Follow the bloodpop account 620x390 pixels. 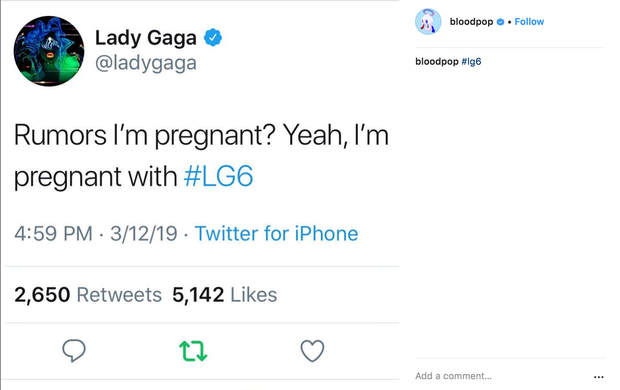click(x=529, y=22)
